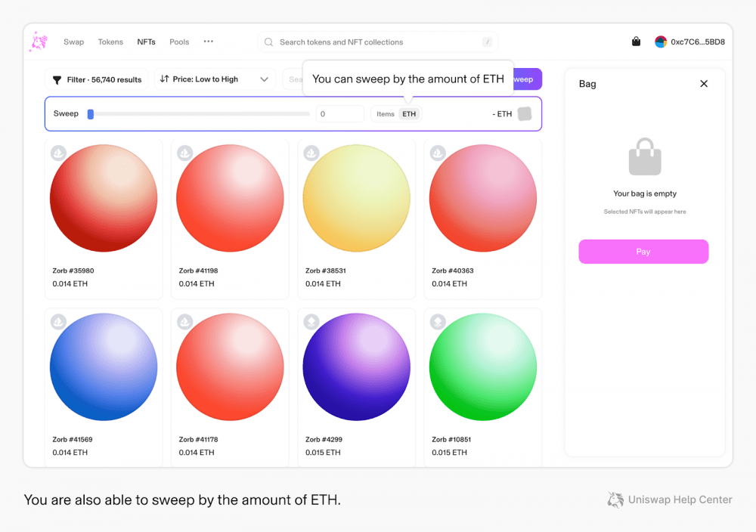This screenshot has width=756, height=532.
Task: Select the NFTs nav item
Action: (146, 42)
